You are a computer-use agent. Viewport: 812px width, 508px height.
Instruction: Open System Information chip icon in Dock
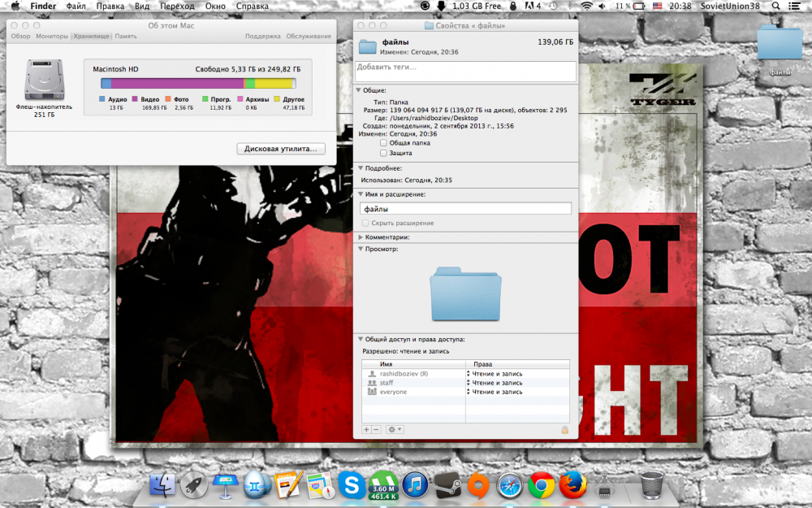coord(604,486)
